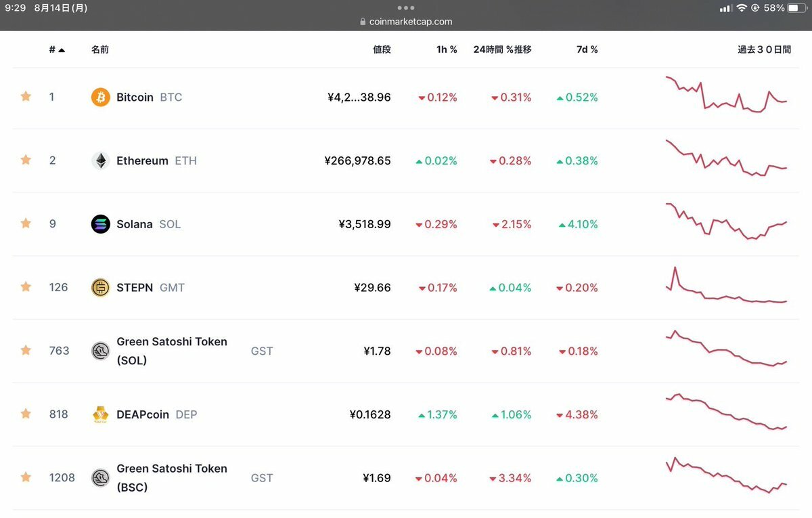Click Solana's 24-hour change 2.15%
This screenshot has width=812, height=518.
[512, 224]
